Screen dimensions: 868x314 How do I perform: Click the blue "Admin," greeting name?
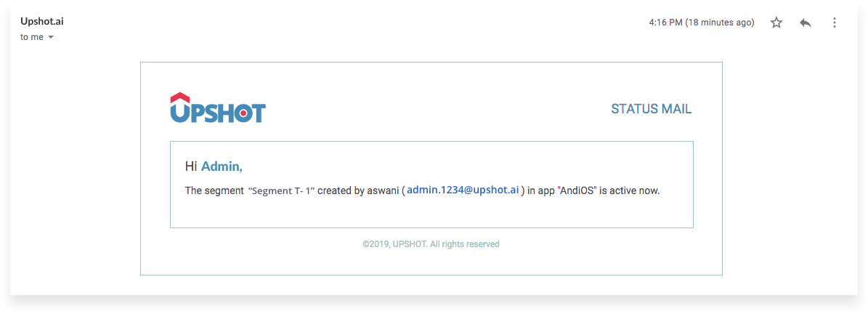coord(222,166)
